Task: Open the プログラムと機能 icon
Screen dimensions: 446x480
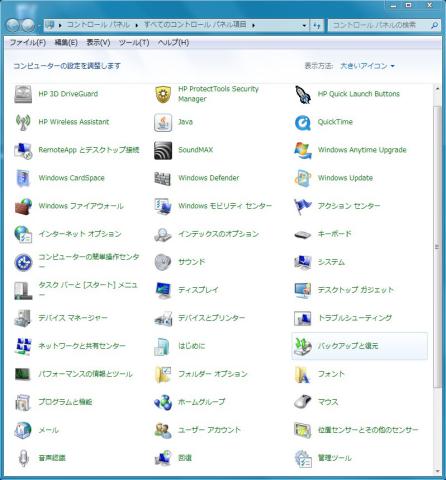Action: (23, 402)
